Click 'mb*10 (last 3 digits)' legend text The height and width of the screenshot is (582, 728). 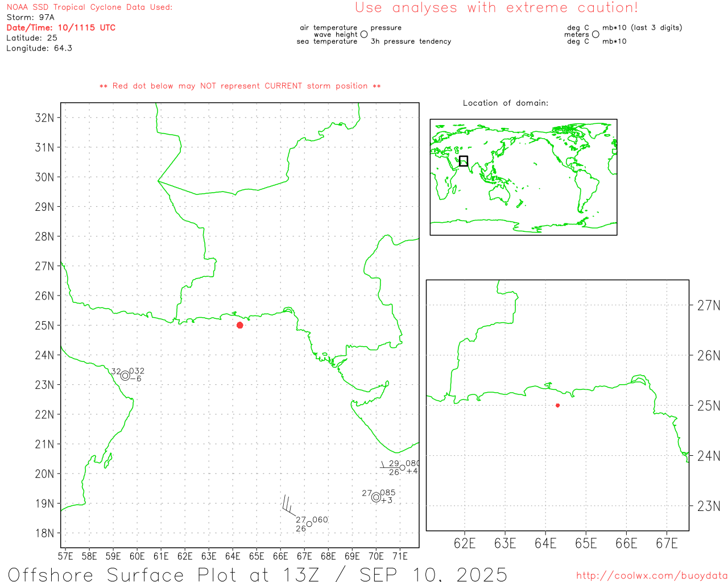(x=642, y=28)
